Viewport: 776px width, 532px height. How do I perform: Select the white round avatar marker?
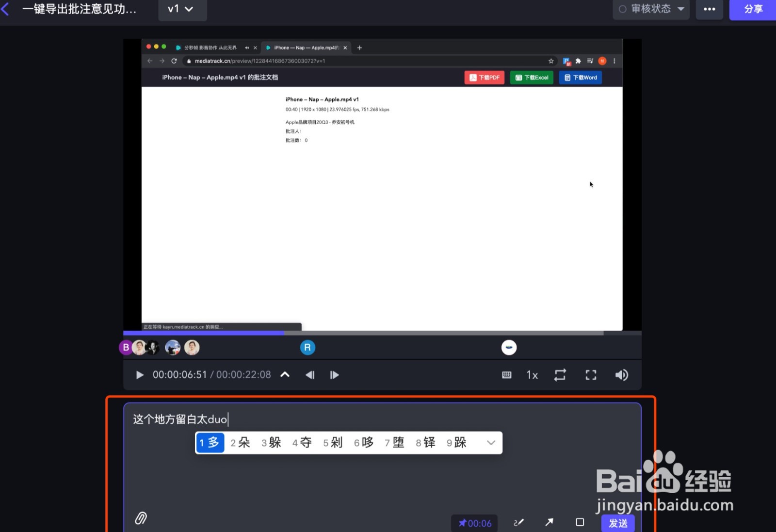tap(509, 347)
